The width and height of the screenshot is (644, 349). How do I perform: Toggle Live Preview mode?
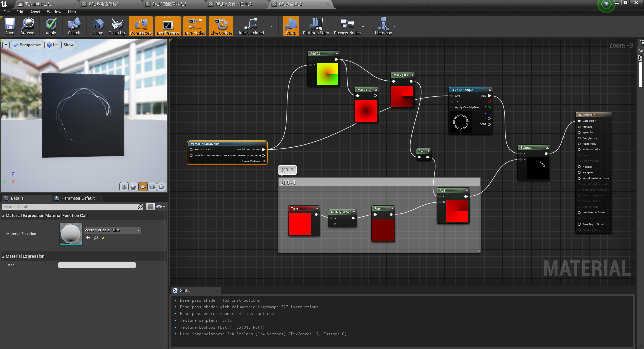[167, 26]
